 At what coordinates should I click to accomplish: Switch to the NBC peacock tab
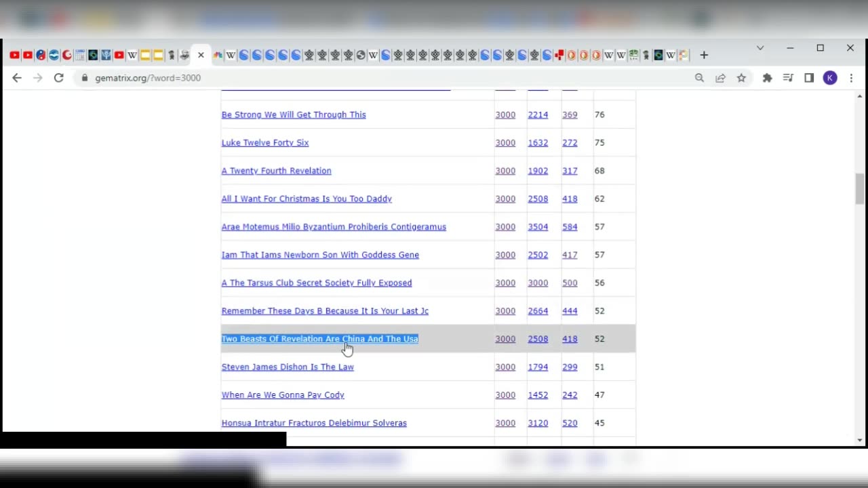pyautogui.click(x=218, y=55)
